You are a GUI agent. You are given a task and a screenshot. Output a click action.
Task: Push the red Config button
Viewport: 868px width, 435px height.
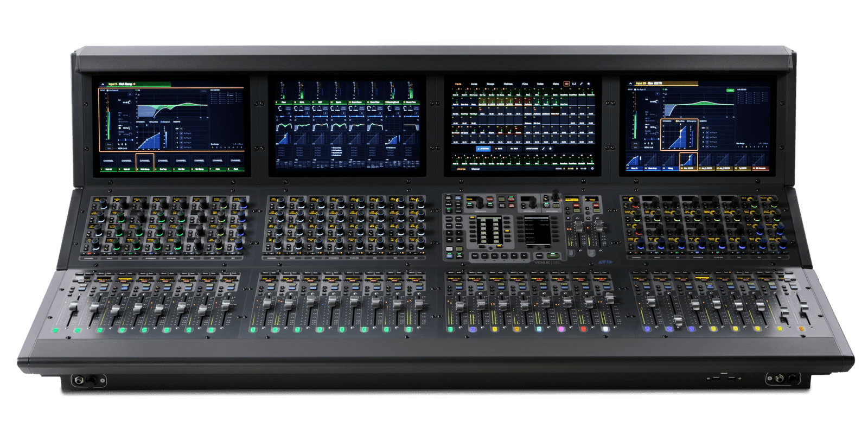pyautogui.click(x=511, y=199)
